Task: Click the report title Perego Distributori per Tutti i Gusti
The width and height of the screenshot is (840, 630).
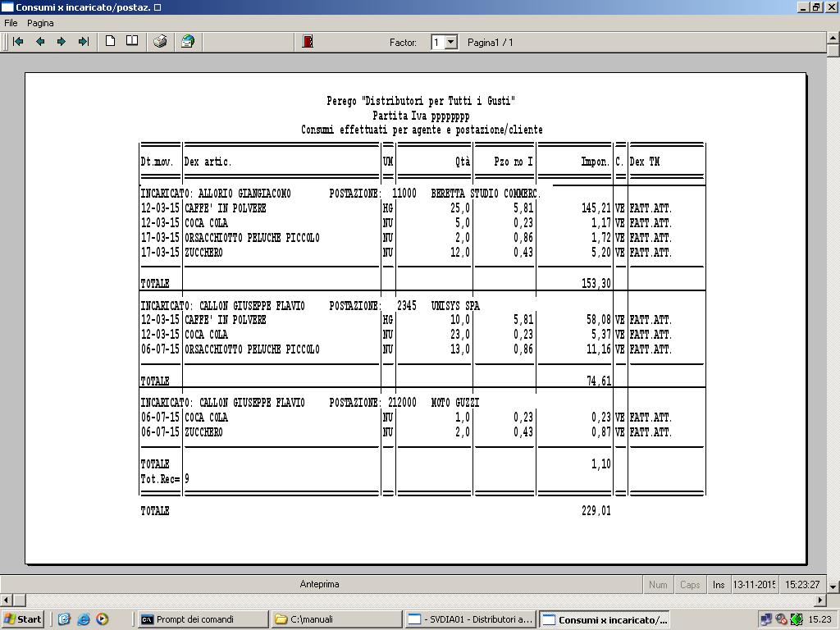Action: pos(421,101)
